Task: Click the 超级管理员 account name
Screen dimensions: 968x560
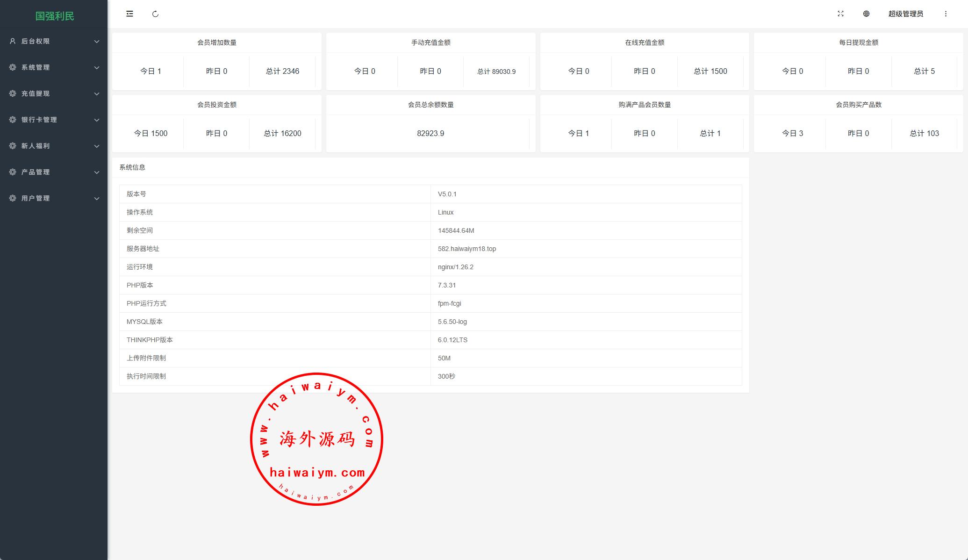Action: point(905,14)
